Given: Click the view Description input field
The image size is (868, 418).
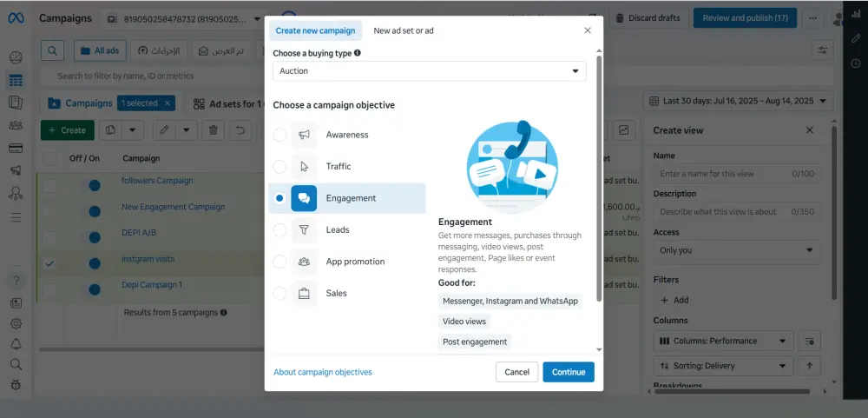Looking at the screenshot, I should point(737,212).
